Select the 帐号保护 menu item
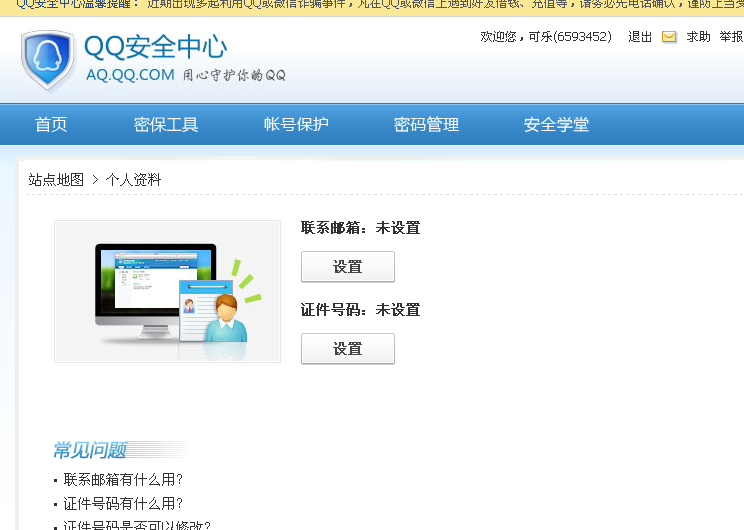The width and height of the screenshot is (744, 530). pos(296,124)
